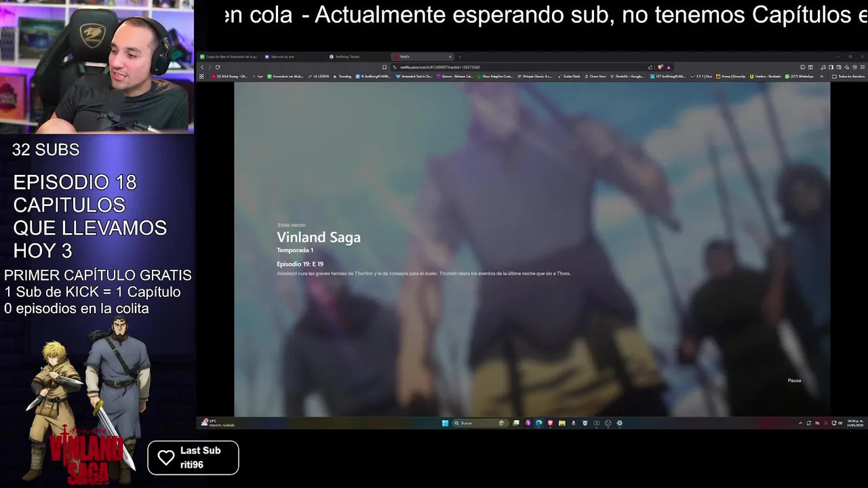Open the taskbar clock and date
Image resolution: width=868 pixels, height=488 pixels.
[855, 423]
